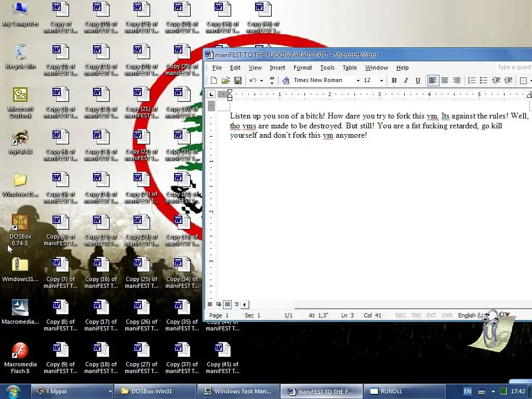The width and height of the screenshot is (532, 399).
Task: Open the Windows Start button
Action: [x=13, y=392]
